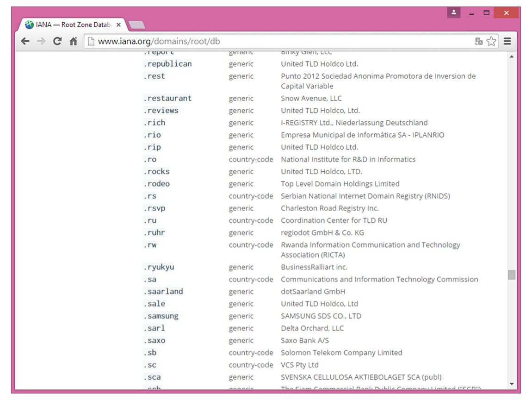Screen dimensions: 532x400
Task: Click the scrollbar down arrow
Action: click(512, 384)
